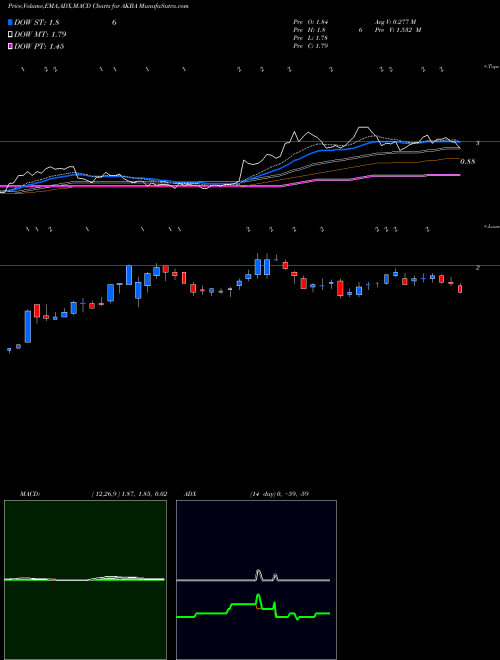Click price level 2 label on candlestick chart
The image size is (500, 660).
coord(477,268)
